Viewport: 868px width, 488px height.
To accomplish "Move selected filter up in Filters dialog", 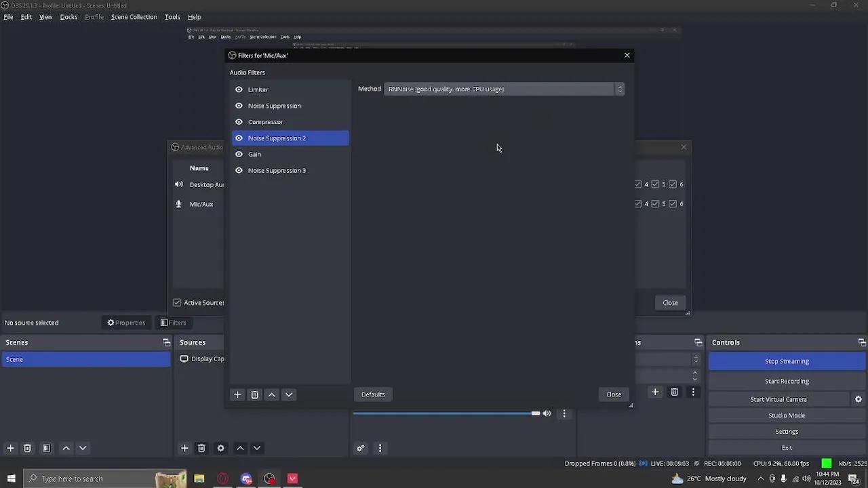I will coord(272,394).
